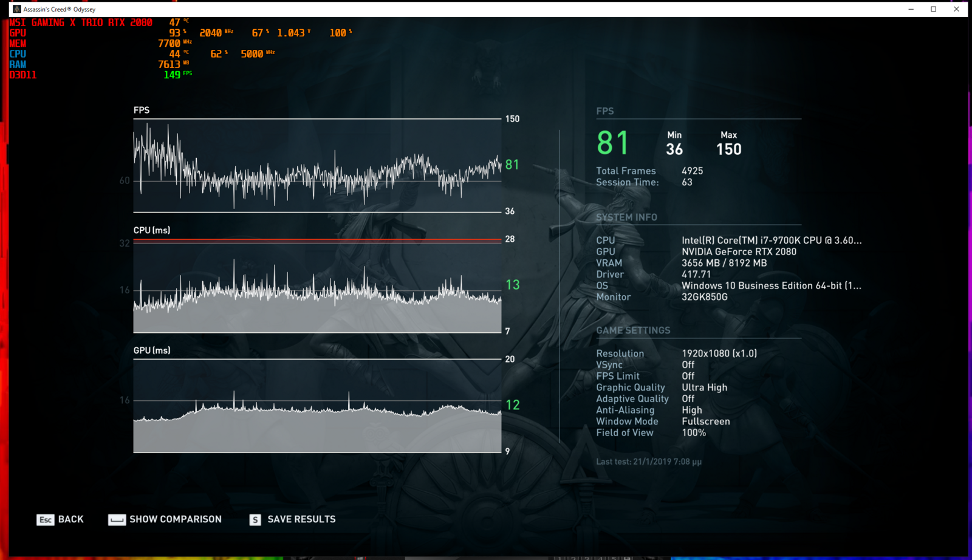972x560 pixels.
Task: Click Monitor value 32GK850G
Action: coord(705,297)
